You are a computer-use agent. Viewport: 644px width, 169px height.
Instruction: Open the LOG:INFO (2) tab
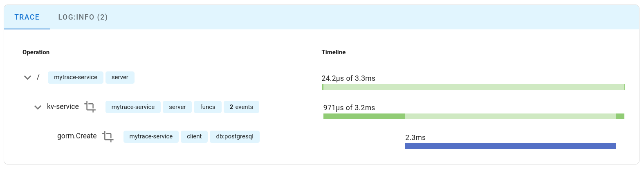(83, 17)
